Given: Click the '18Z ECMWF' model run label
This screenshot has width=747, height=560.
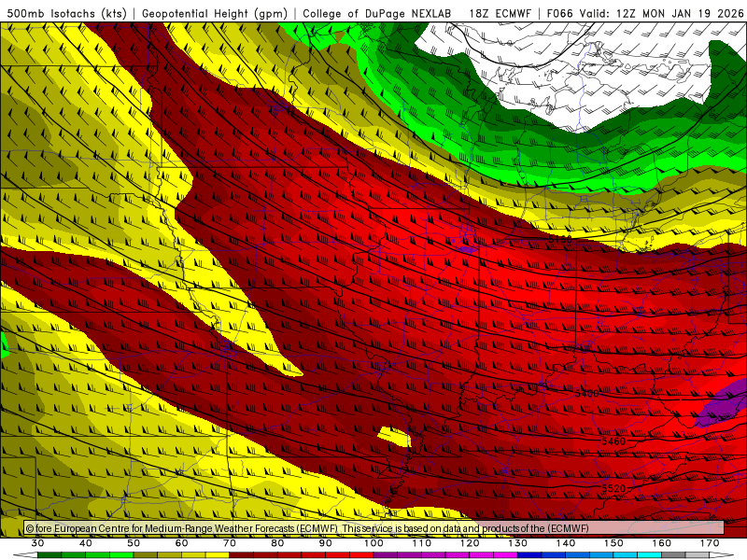Looking at the screenshot, I should [500, 13].
